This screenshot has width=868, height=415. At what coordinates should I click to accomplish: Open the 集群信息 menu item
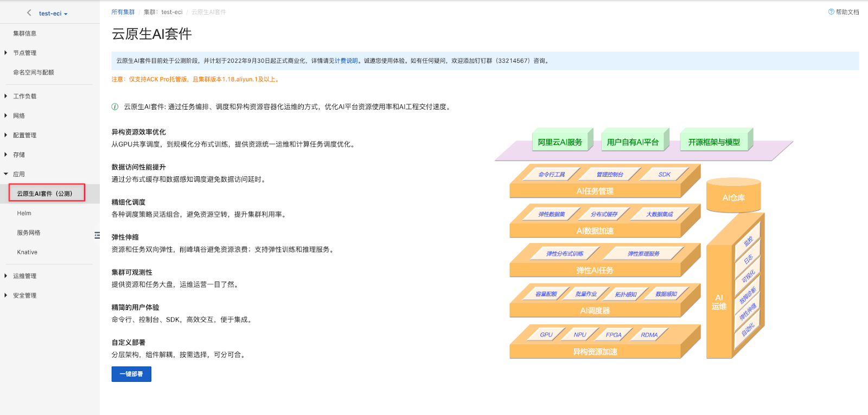coord(25,34)
